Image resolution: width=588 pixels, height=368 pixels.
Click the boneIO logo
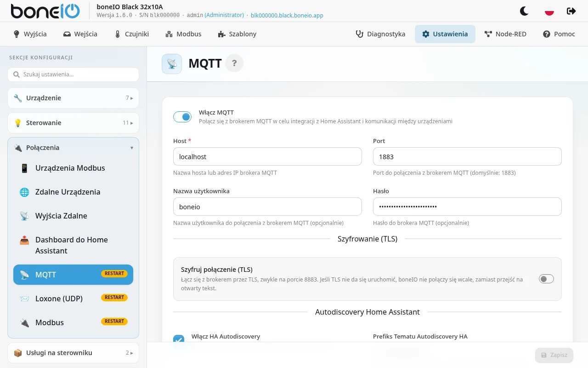[45, 11]
